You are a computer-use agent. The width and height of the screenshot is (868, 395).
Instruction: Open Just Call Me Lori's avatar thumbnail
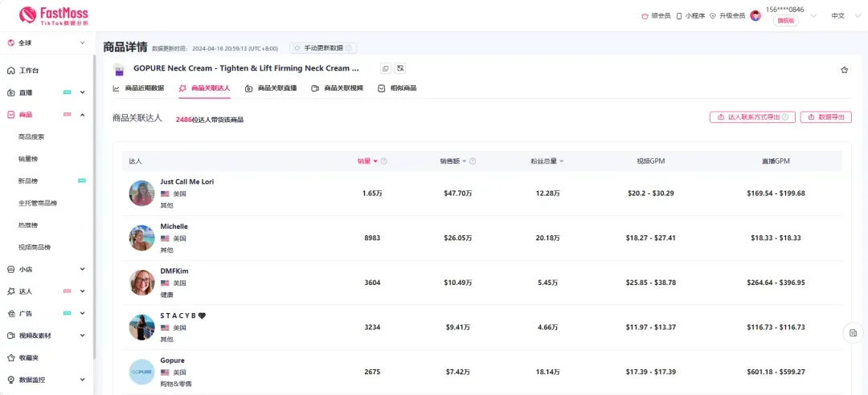(x=141, y=193)
